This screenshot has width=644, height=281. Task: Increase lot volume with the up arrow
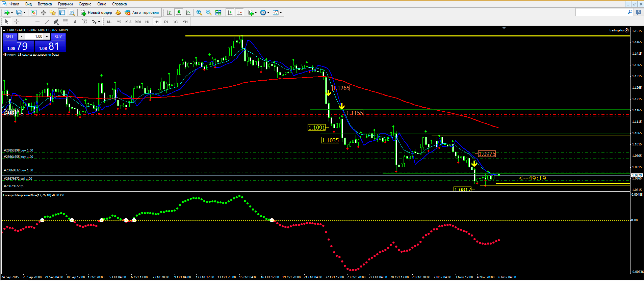pyautogui.click(x=47, y=36)
